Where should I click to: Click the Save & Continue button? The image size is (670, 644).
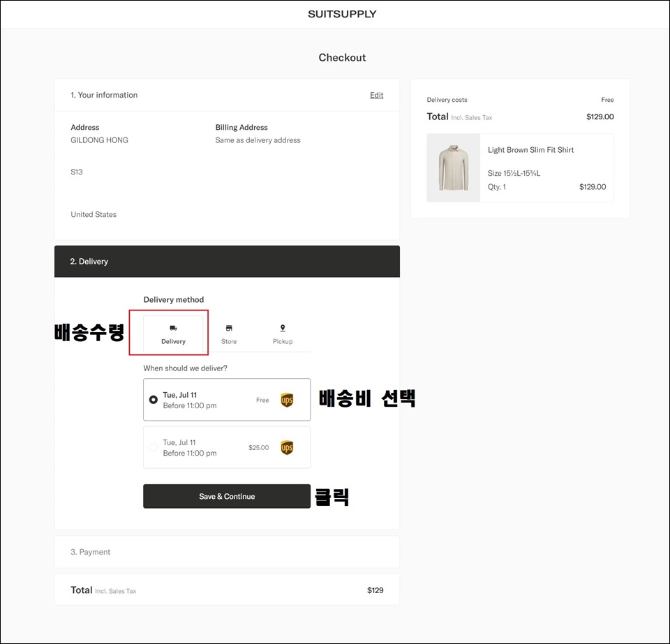(227, 496)
